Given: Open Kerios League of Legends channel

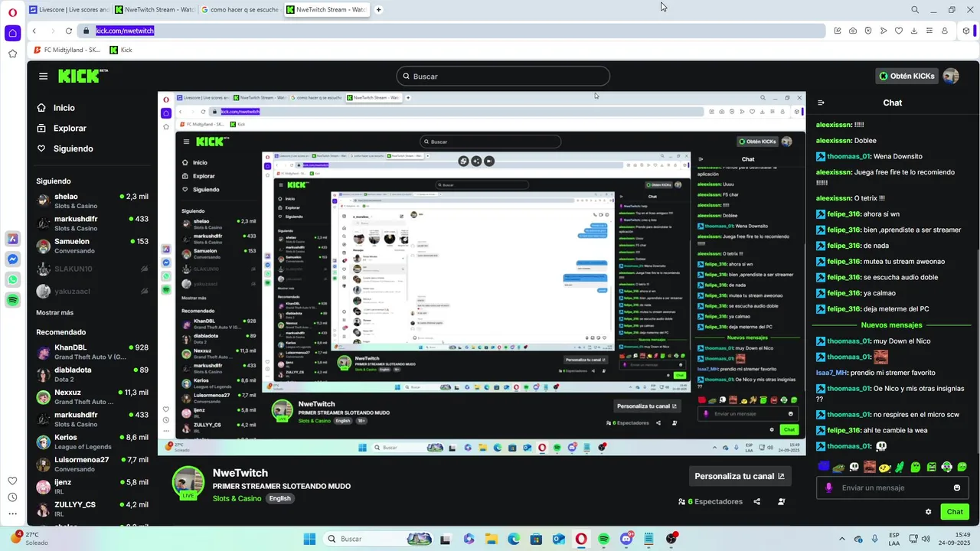Looking at the screenshot, I should [92, 442].
